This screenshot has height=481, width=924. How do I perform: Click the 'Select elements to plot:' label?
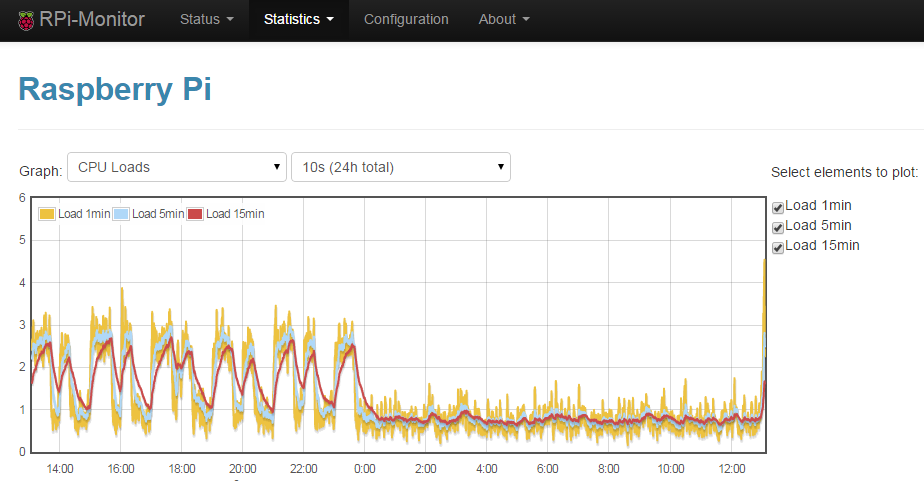pyautogui.click(x=844, y=172)
